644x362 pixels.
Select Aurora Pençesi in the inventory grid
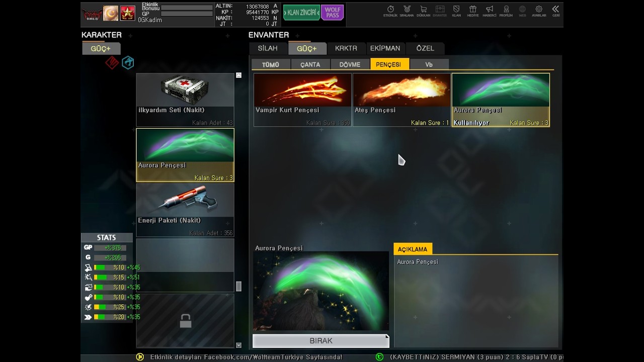point(501,100)
